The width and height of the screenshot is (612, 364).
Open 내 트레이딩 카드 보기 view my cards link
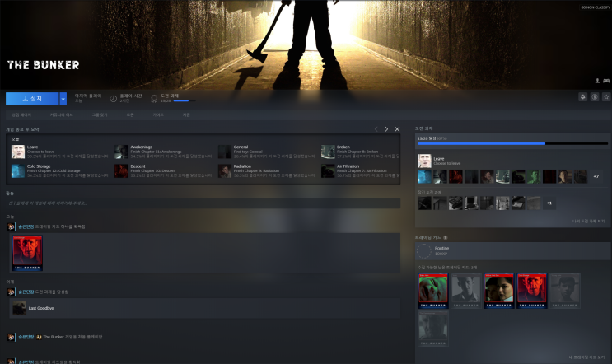tap(586, 357)
